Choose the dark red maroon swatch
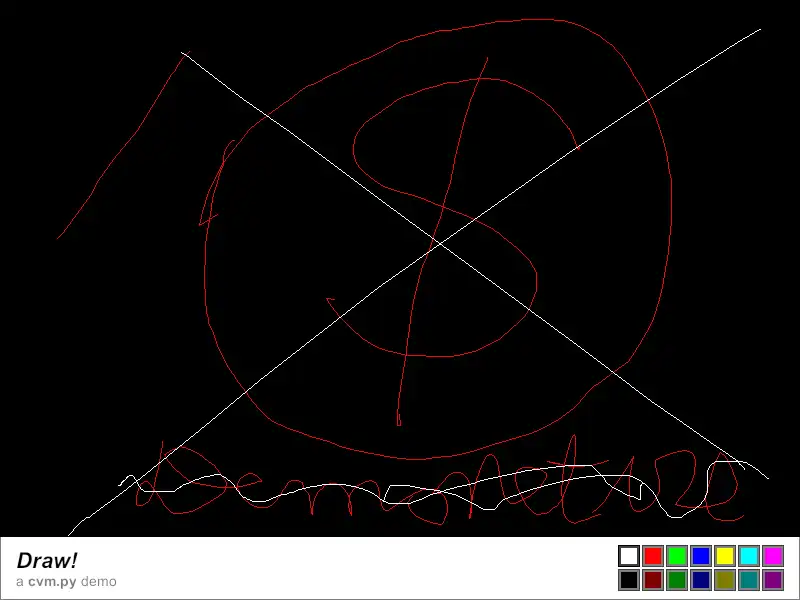Viewport: 800px width, 600px height. [653, 580]
